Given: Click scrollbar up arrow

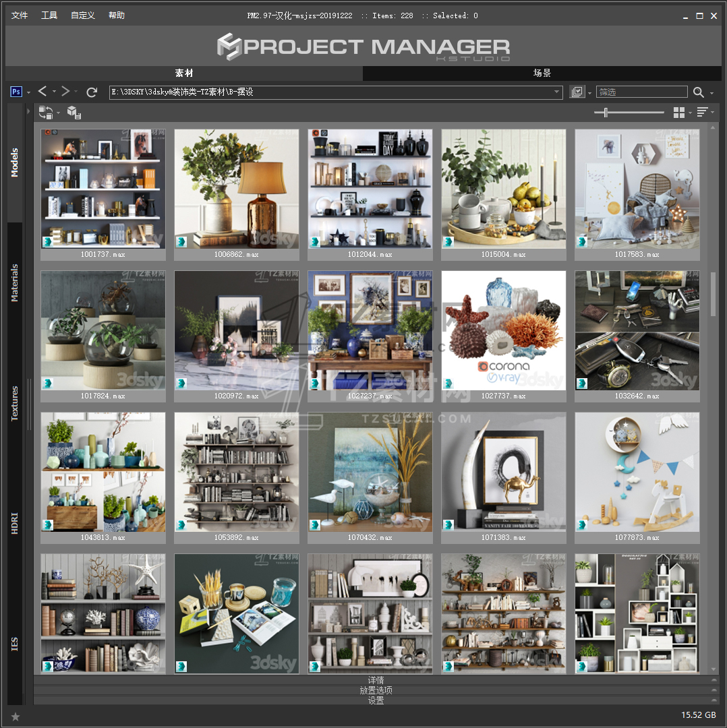Looking at the screenshot, I should click(713, 127).
